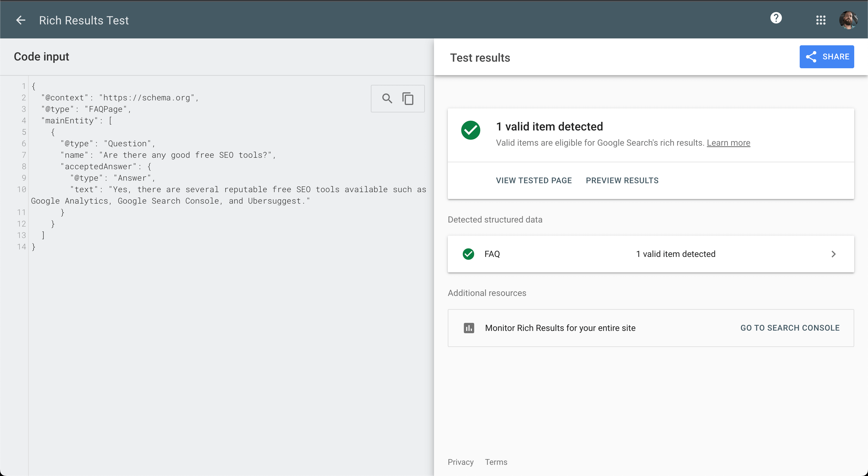Click the FAQ structured data label
868x476 pixels.
coord(492,254)
